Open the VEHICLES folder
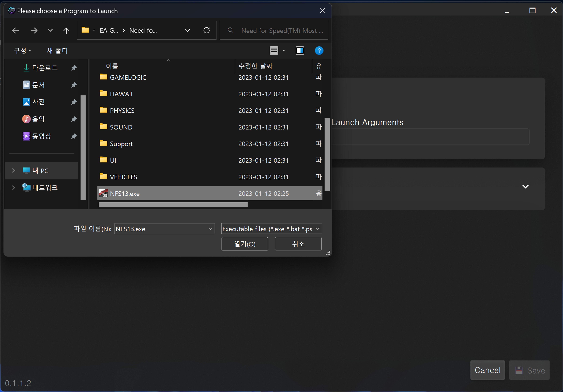563x392 pixels. [123, 177]
